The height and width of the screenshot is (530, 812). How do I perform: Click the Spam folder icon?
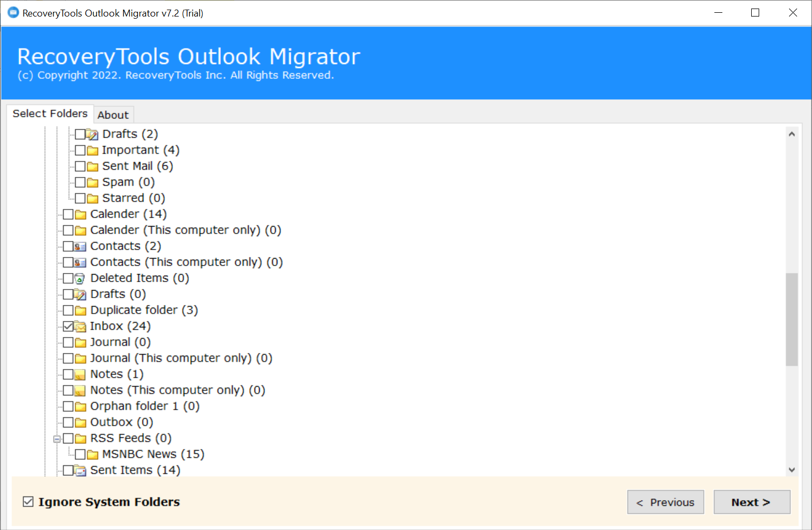[x=92, y=182]
